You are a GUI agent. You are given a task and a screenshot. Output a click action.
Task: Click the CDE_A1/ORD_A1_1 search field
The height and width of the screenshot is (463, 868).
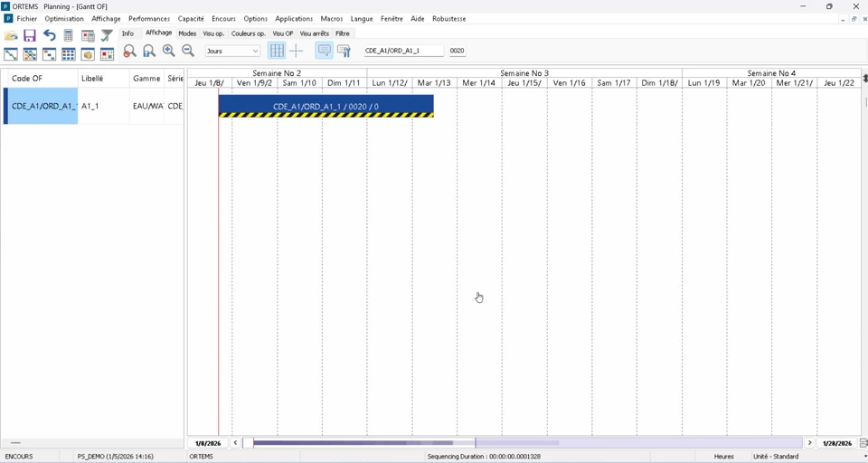point(403,51)
